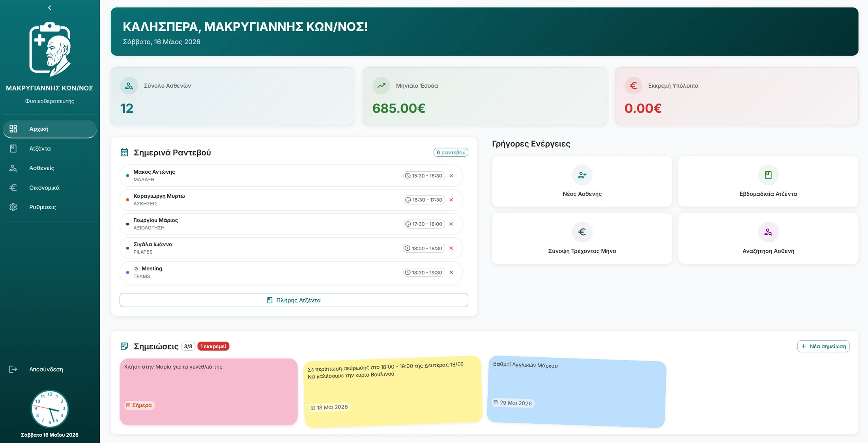Screen dimensions: 868x443
Task: Click the euro icon in Σύνοψη Τρέχοντος Μήνα
Action: [x=582, y=232]
